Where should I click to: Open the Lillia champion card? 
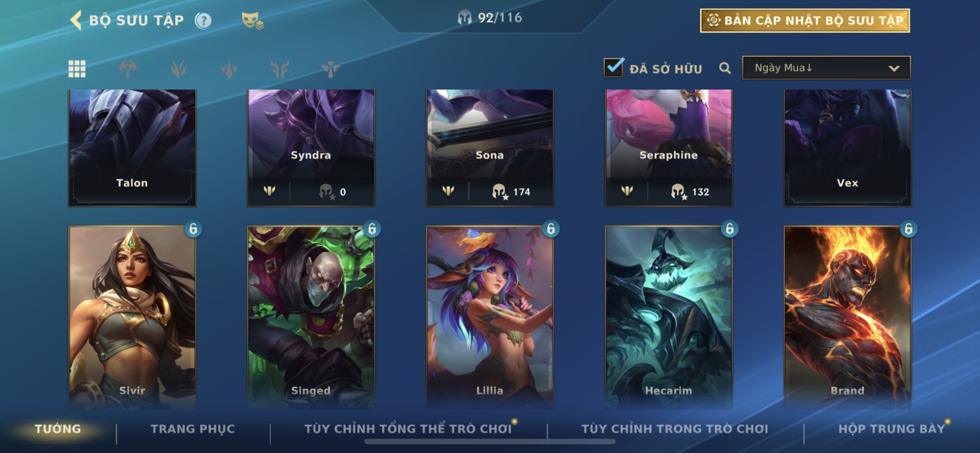pyautogui.click(x=490, y=317)
